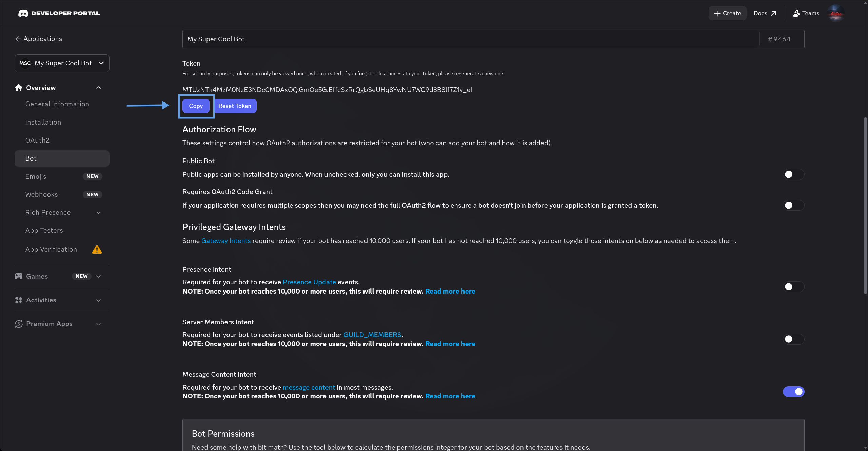Click the Activities icon

[x=19, y=300]
